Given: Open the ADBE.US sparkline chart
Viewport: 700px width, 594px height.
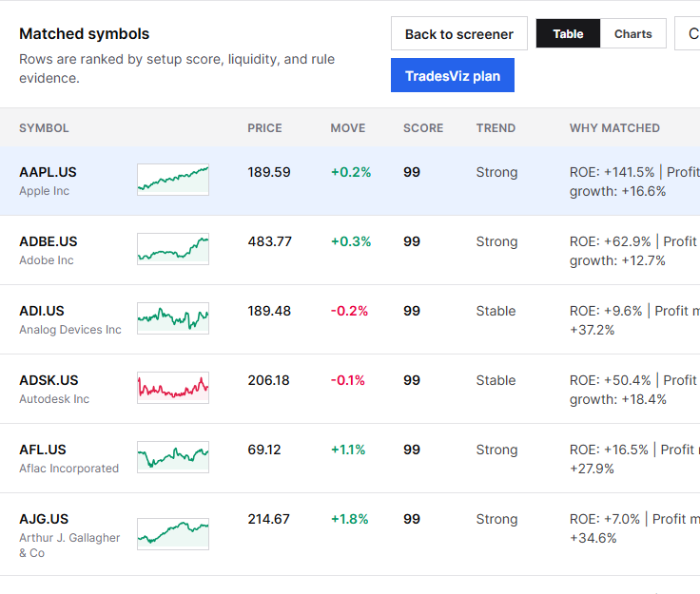Looking at the screenshot, I should [173, 249].
